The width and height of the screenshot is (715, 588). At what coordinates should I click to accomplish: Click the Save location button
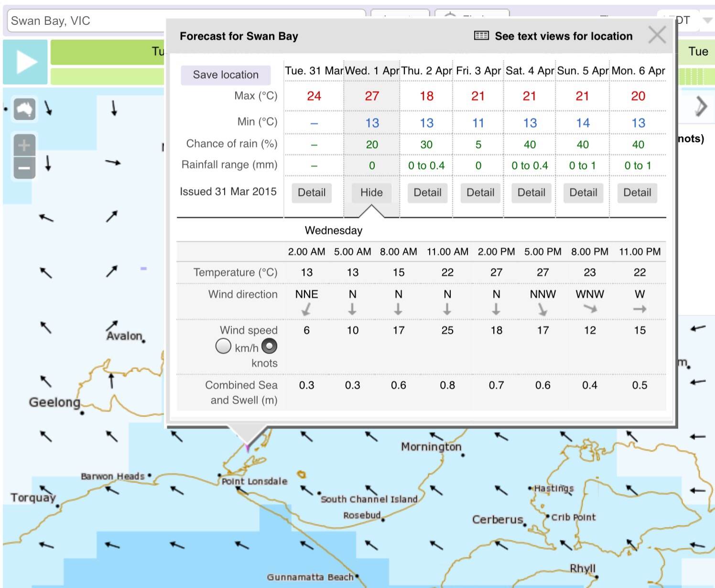[x=226, y=75]
